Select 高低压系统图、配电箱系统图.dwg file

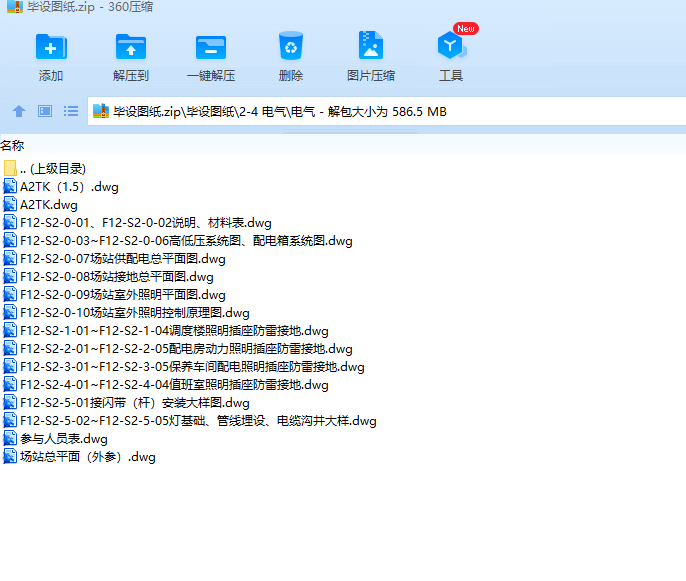[x=186, y=241]
